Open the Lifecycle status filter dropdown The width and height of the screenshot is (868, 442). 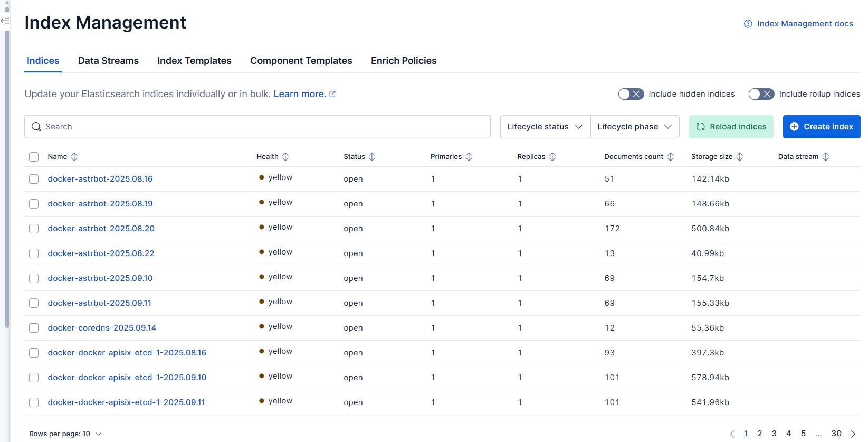545,127
